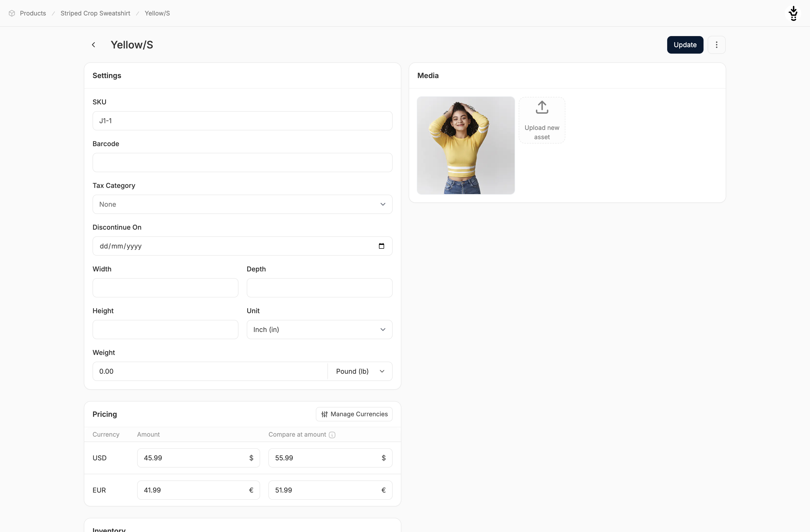Expand the Tax Category dropdown
The image size is (810, 532).
coord(242,204)
